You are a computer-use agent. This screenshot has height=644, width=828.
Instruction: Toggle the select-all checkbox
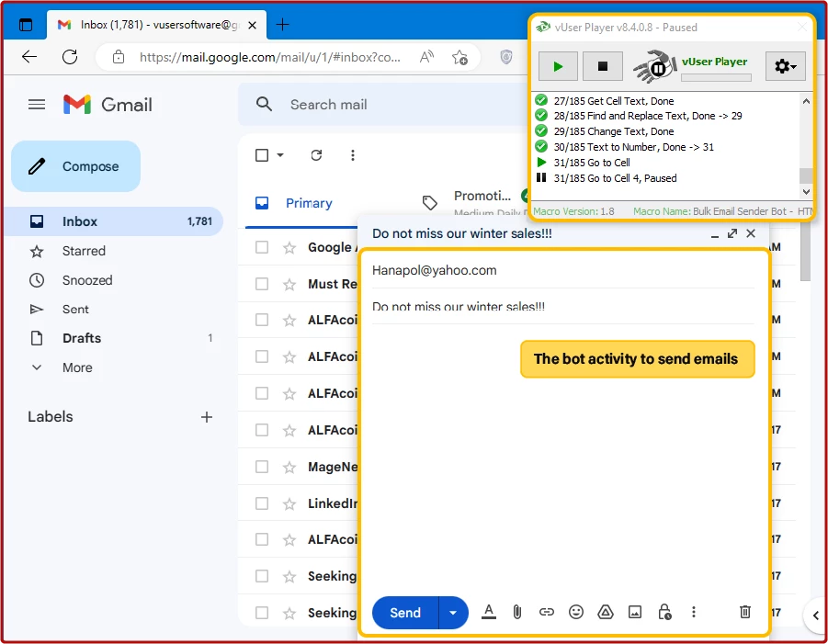click(262, 155)
